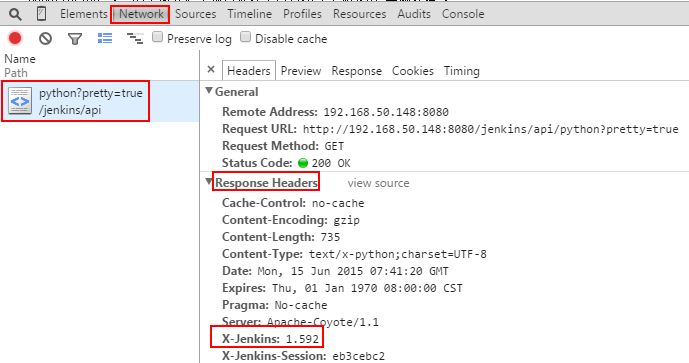Click the X-Jenkins 1.592 header

pos(270,339)
